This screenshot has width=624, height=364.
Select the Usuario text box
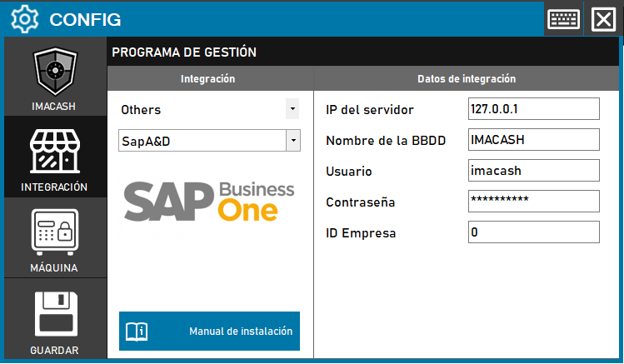(533, 171)
